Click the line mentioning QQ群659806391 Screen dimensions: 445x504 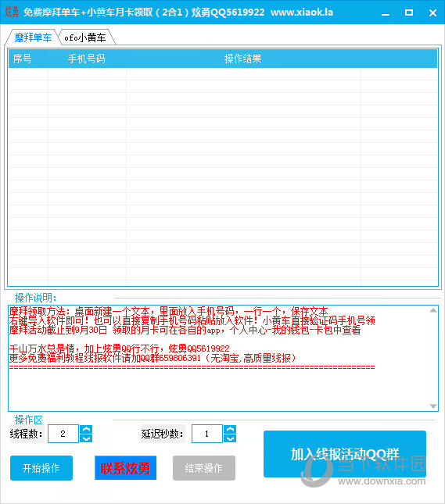(153, 358)
